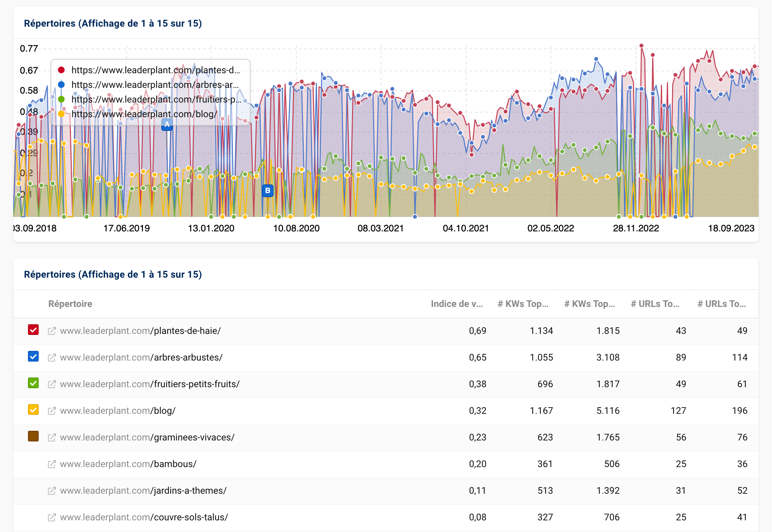Open external link icon for fruitiers-petits-fruits row
The width and height of the screenshot is (772, 532).
click(x=52, y=384)
